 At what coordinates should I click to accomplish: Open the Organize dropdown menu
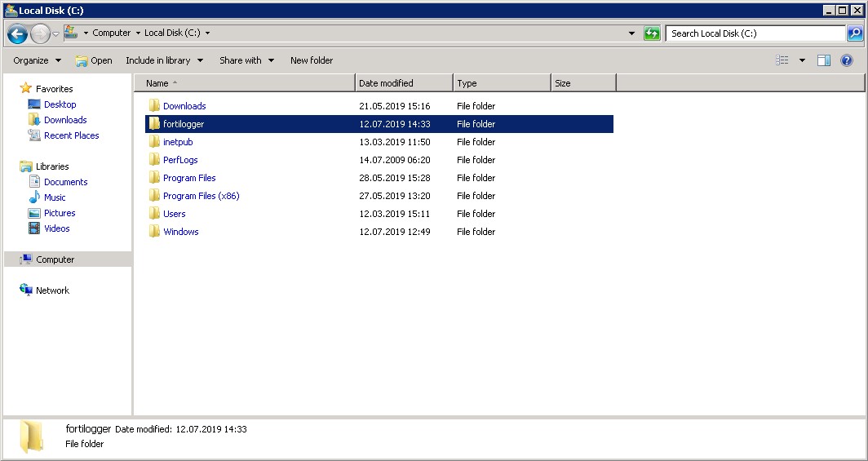[37, 60]
